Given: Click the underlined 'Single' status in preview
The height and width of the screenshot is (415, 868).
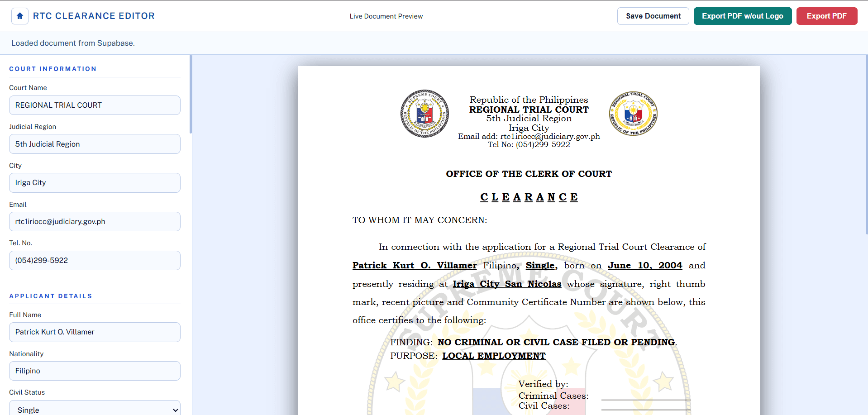Looking at the screenshot, I should 540,266.
